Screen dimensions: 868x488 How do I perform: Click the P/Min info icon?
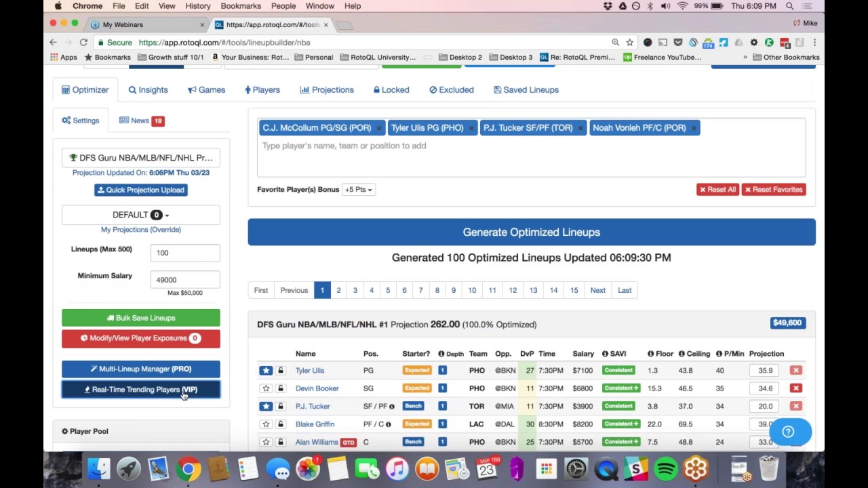coord(719,354)
